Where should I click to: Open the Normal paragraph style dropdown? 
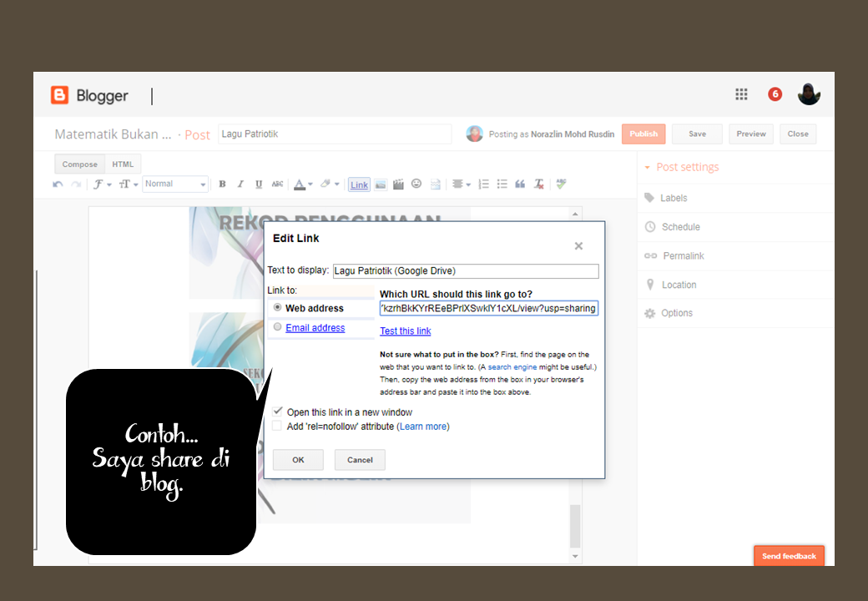(x=175, y=184)
